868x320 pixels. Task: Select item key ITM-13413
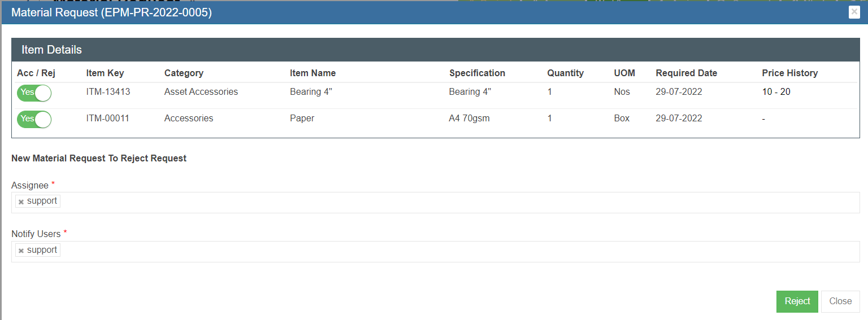(108, 91)
